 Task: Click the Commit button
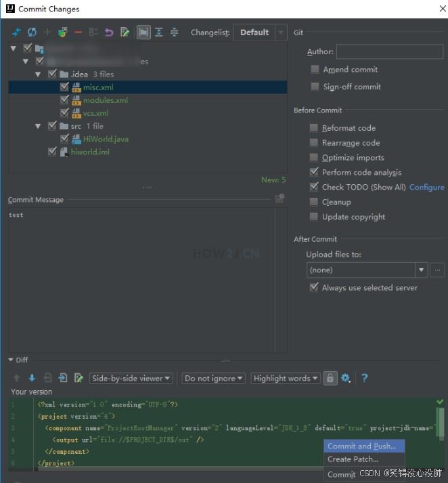tap(341, 474)
